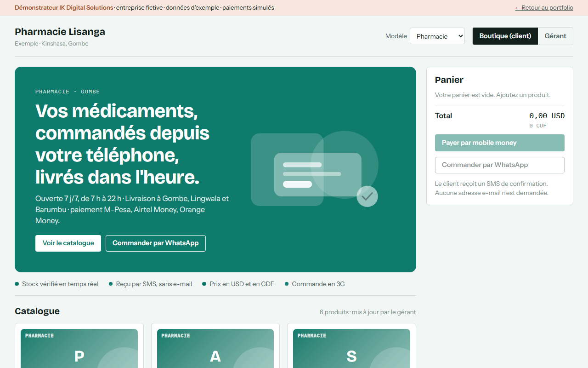The image size is (588, 368).
Task: Click "Ouverte 7 j/7" opening hours paragraph
Action: tap(132, 210)
